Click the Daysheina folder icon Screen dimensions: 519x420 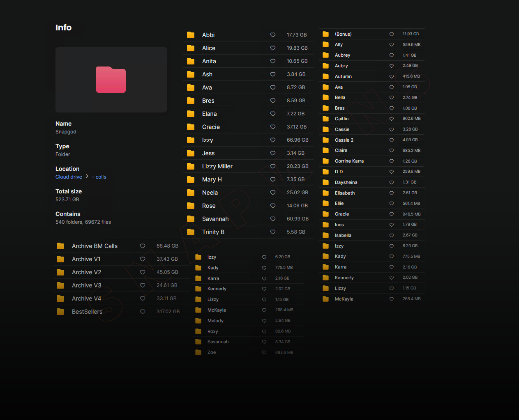tap(325, 182)
